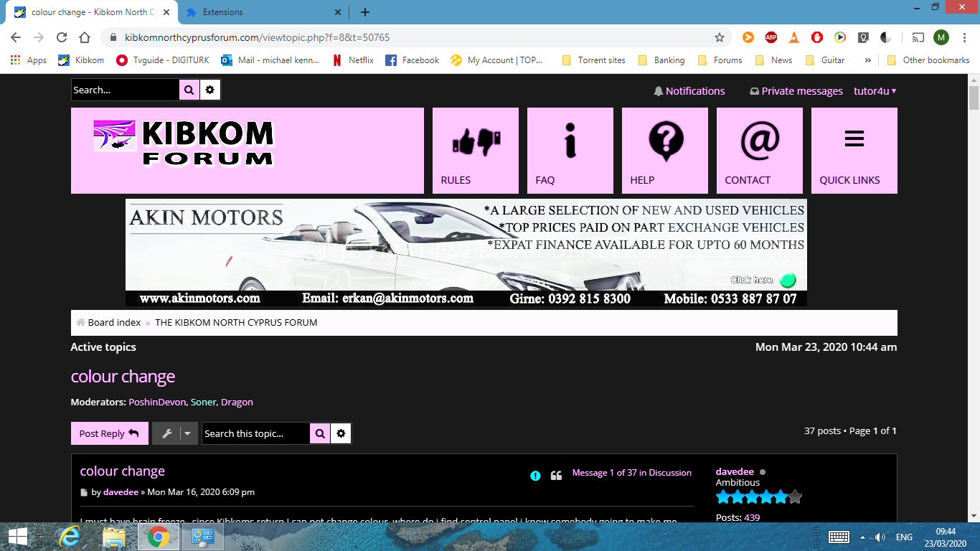
Task: Report this post exclamation icon
Action: point(535,476)
